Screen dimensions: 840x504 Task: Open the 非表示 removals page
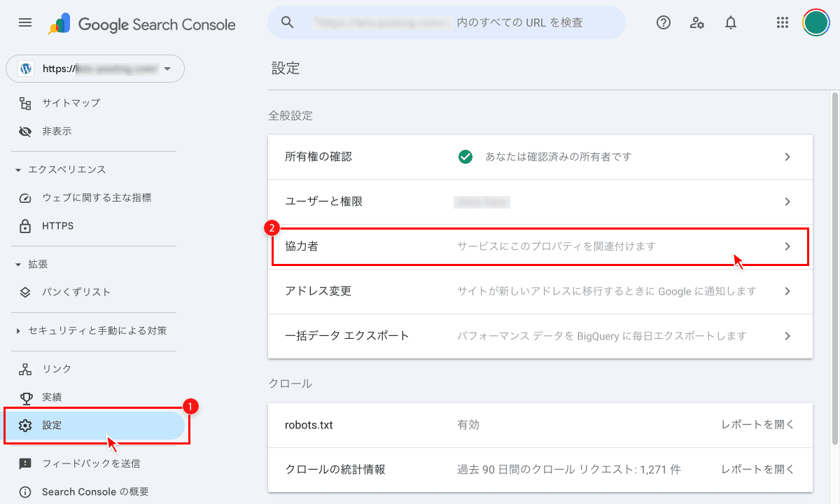point(57,131)
